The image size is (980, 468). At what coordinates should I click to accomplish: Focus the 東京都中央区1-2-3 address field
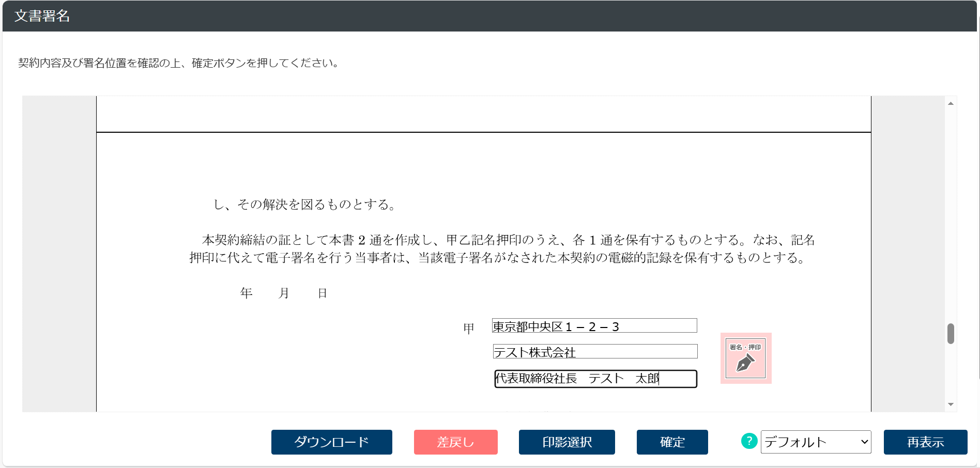594,326
